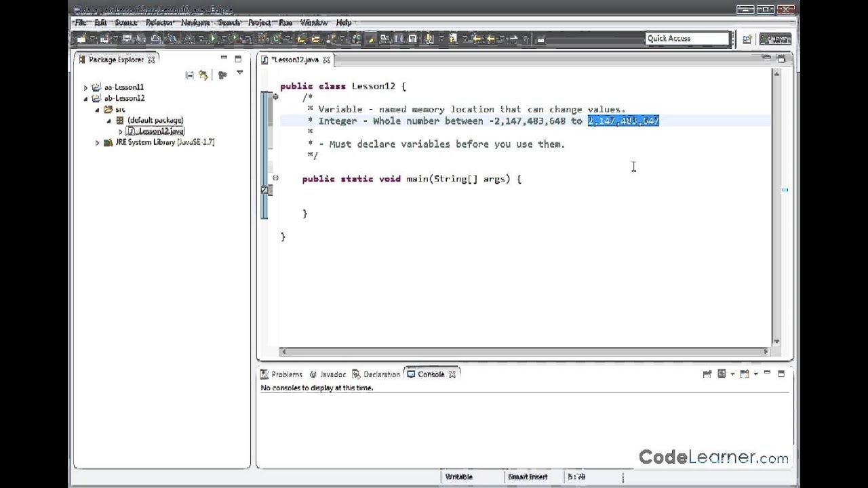Expand the JRE System Library node

click(x=97, y=142)
